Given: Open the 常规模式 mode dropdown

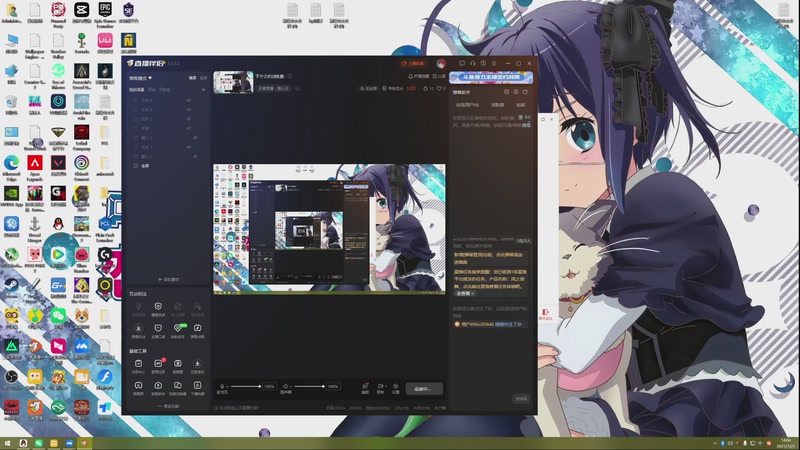Looking at the screenshot, I should (140, 78).
